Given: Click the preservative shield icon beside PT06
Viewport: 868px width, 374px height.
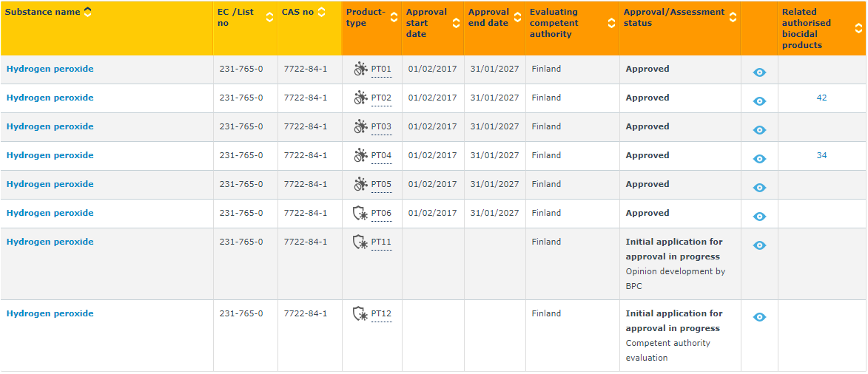Looking at the screenshot, I should (x=360, y=214).
